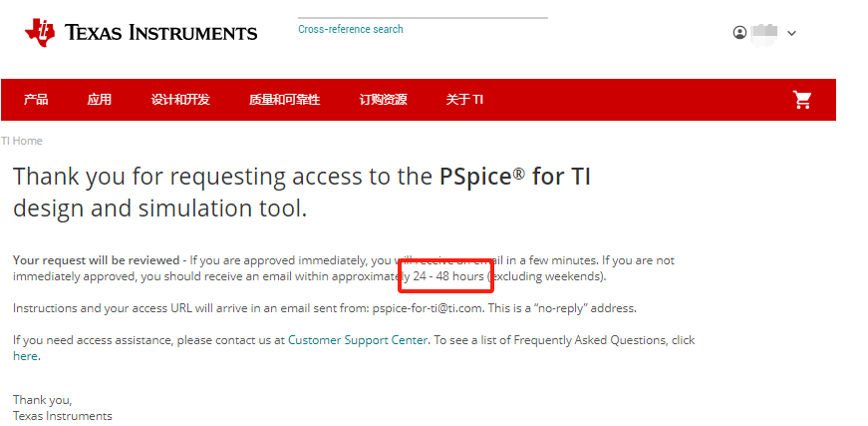The height and width of the screenshot is (426, 868).
Task: Click the pspice-for-ti@ti.com email address text
Action: coord(427,308)
